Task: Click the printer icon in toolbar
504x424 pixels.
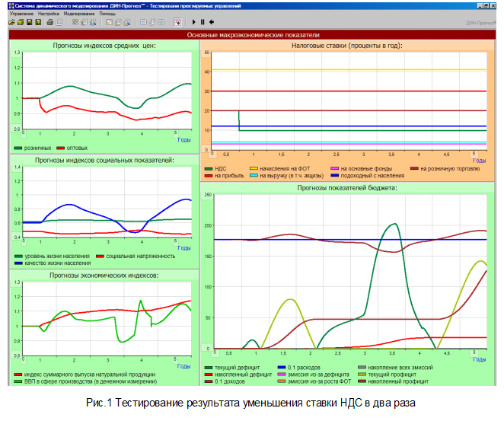Action: pyautogui.click(x=49, y=22)
